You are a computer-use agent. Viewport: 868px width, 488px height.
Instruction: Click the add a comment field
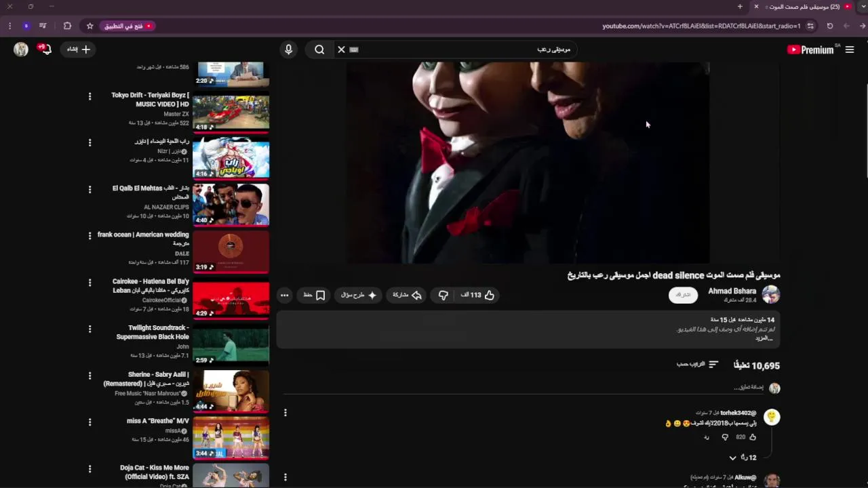pyautogui.click(x=522, y=388)
